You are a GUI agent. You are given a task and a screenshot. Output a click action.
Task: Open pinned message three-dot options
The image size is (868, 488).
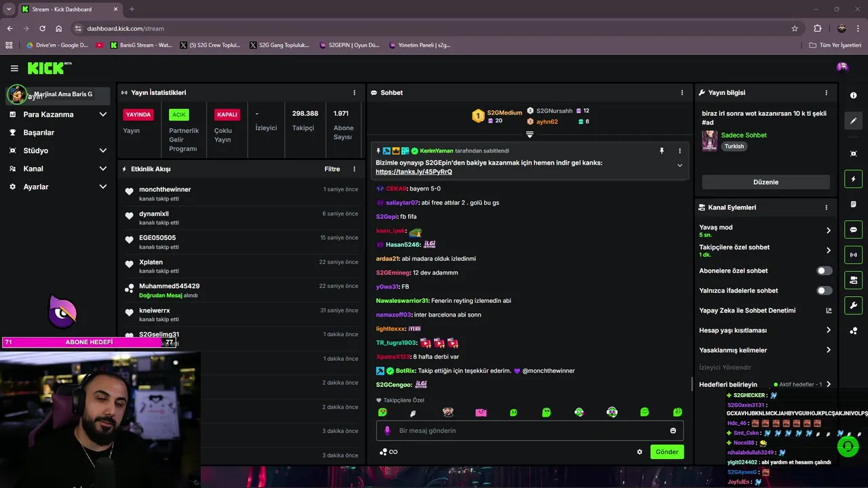coord(679,151)
